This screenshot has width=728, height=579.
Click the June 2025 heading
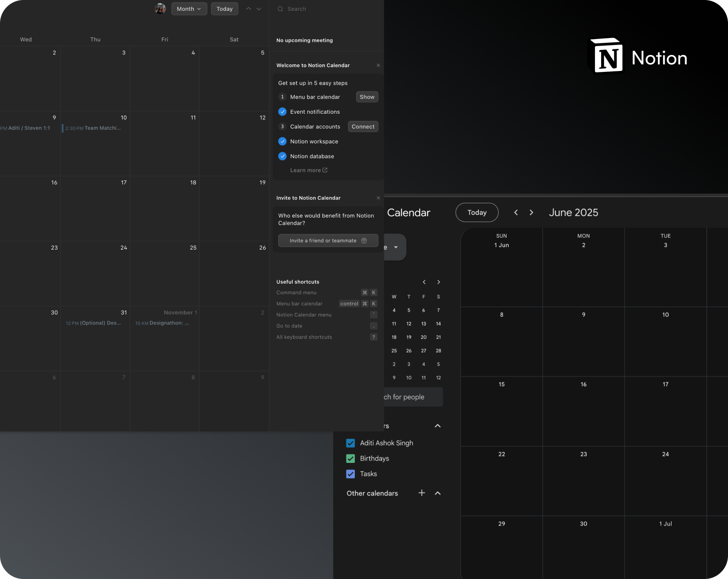573,212
